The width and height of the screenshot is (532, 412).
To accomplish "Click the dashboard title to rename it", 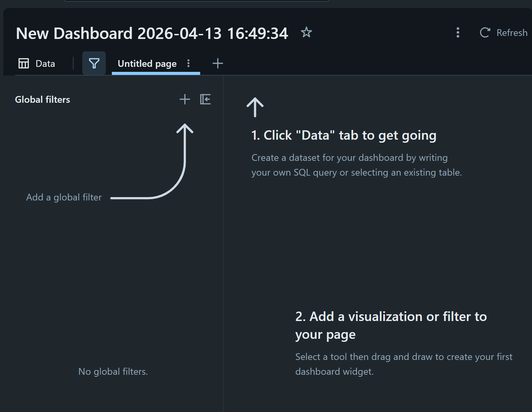I will click(152, 34).
